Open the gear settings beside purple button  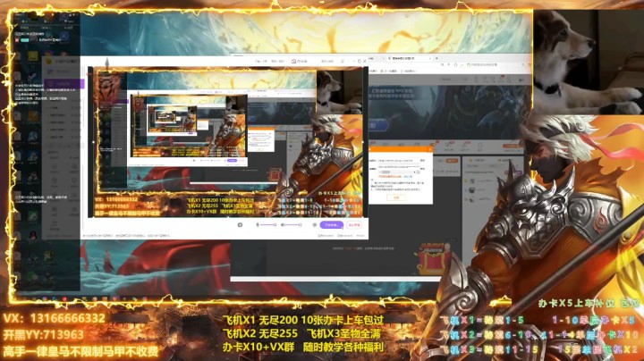click(x=315, y=225)
